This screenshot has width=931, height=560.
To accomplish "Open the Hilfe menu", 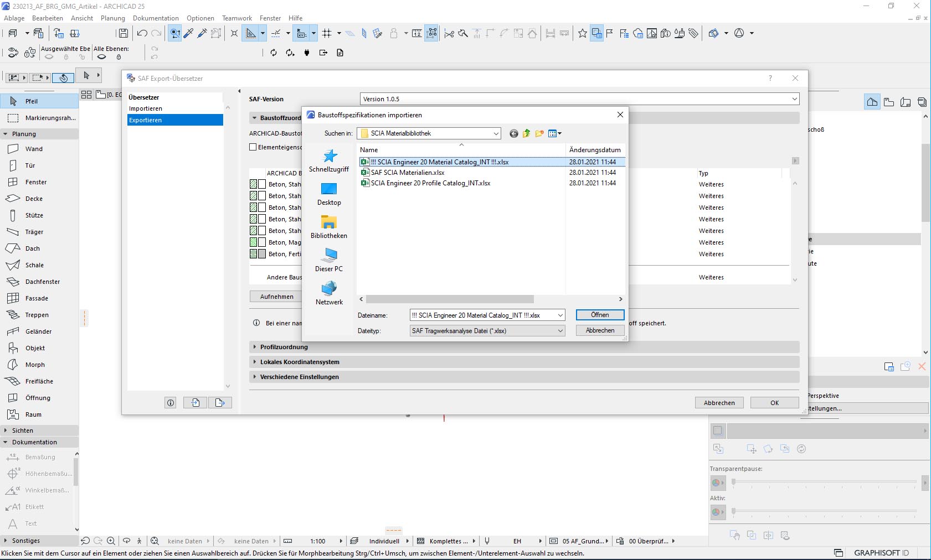I will coord(296,18).
